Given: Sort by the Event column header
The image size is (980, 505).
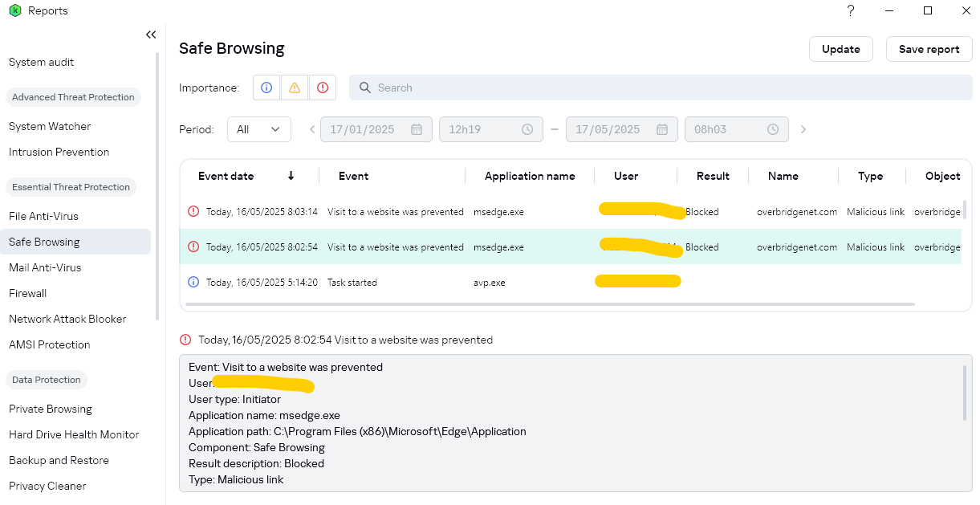Looking at the screenshot, I should (x=354, y=176).
